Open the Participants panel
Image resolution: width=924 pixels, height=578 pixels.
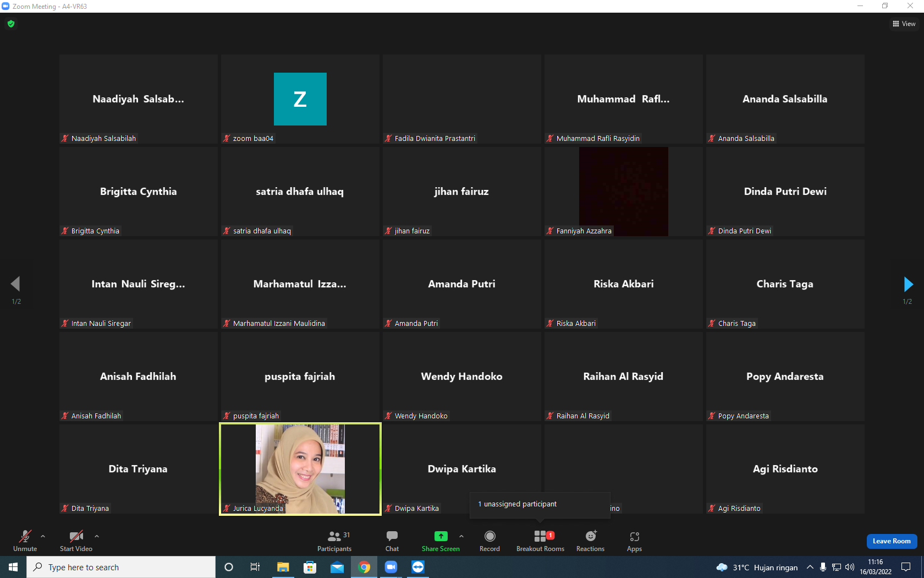pyautogui.click(x=334, y=541)
